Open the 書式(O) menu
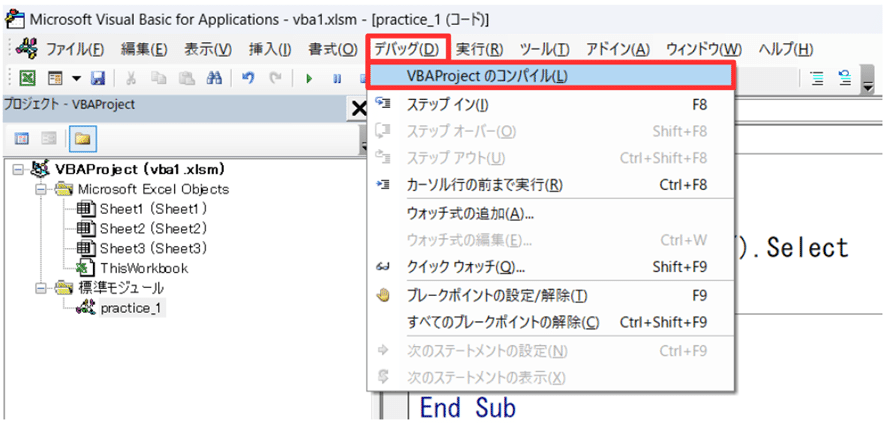 point(333,49)
